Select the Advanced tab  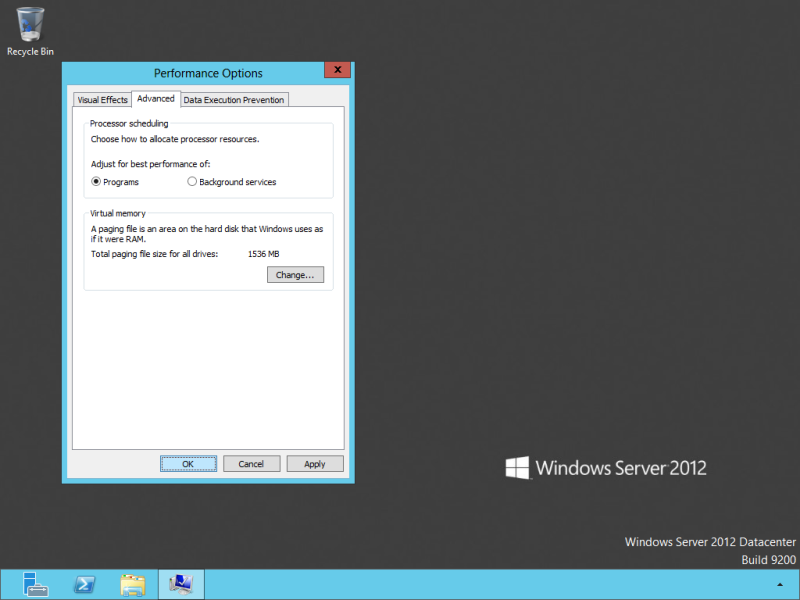click(x=156, y=99)
